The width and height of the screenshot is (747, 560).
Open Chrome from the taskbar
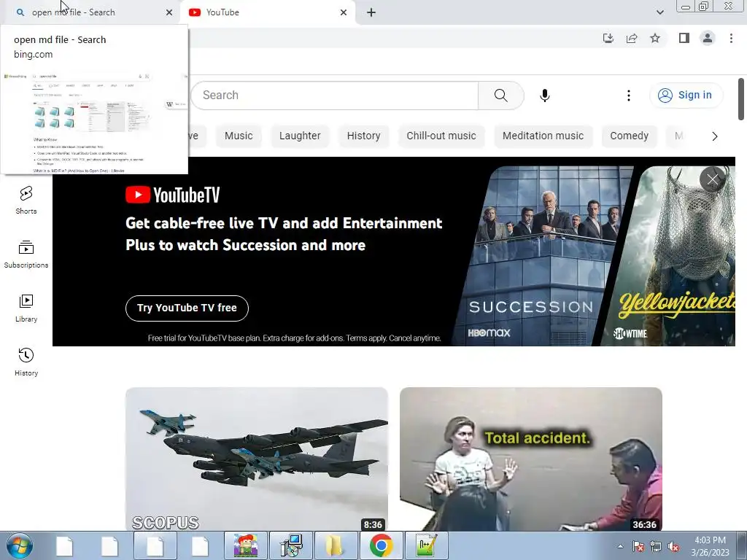click(381, 545)
